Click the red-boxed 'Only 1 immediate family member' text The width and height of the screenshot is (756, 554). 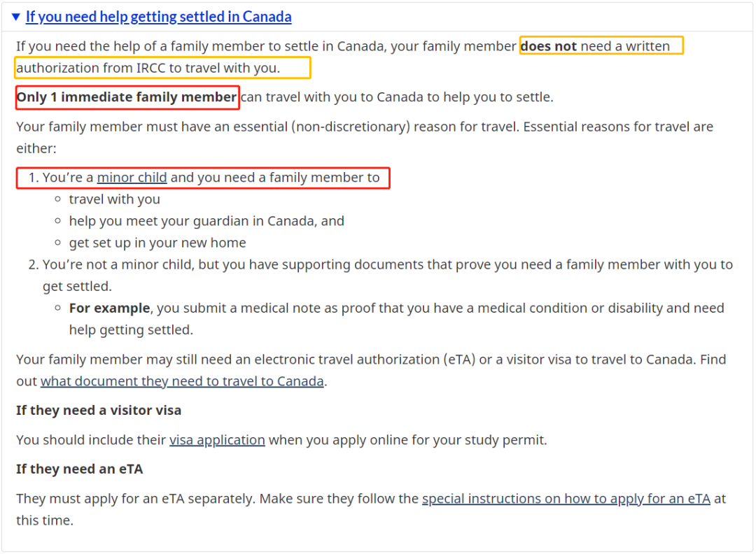[x=127, y=97]
